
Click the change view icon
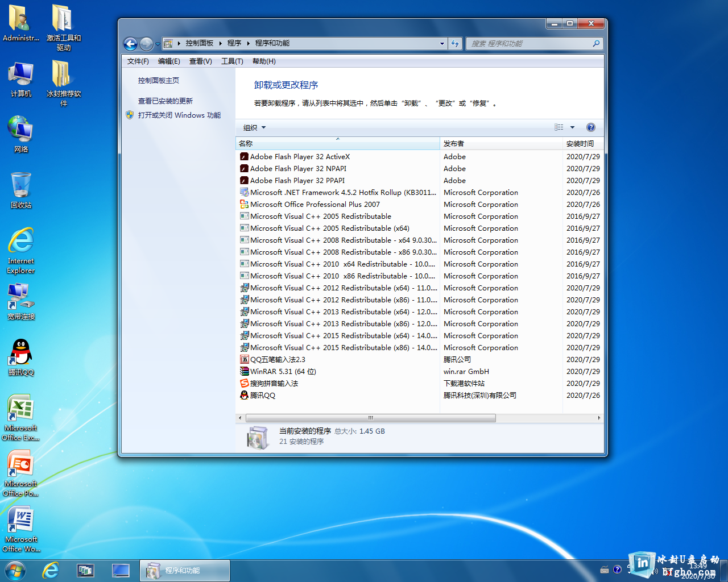(559, 127)
